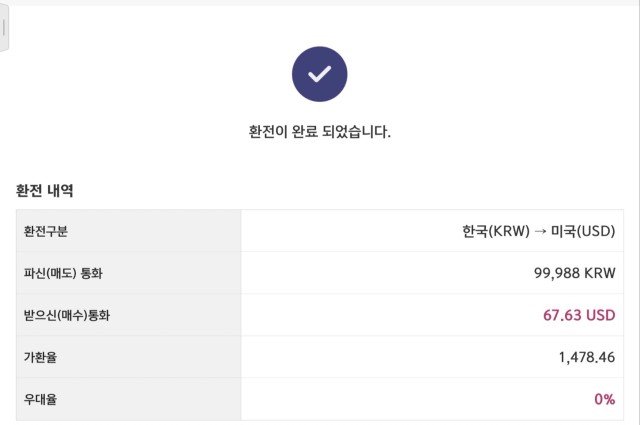Viewport: 640px width, 425px height.
Task: Select the 받으신(매수)통화 row label
Action: (x=68, y=315)
